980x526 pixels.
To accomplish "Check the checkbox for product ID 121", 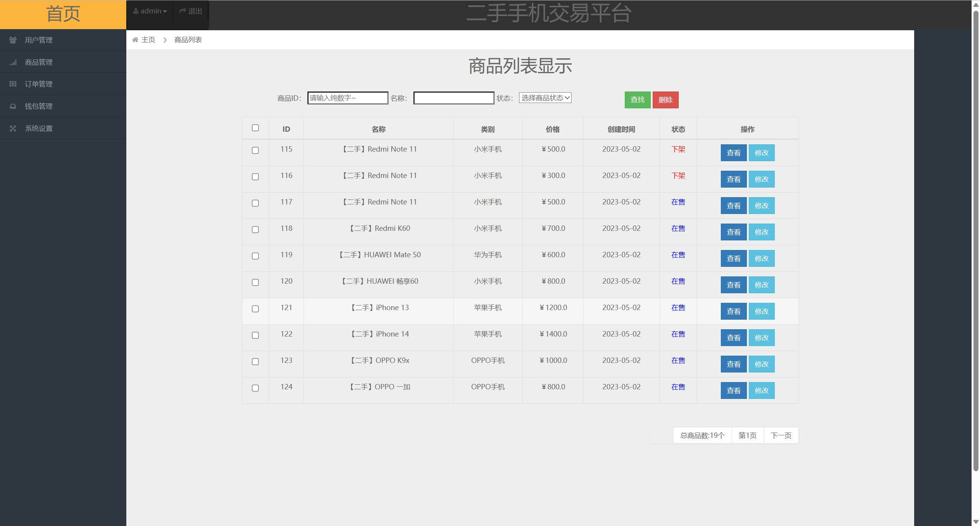I will [x=255, y=309].
